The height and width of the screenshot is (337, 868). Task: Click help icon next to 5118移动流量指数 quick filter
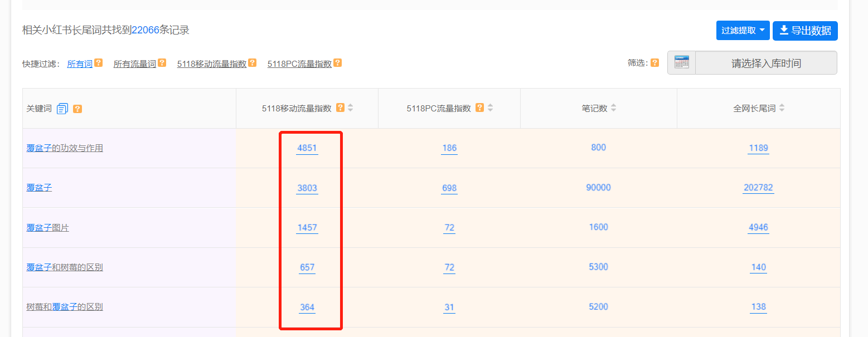click(253, 63)
